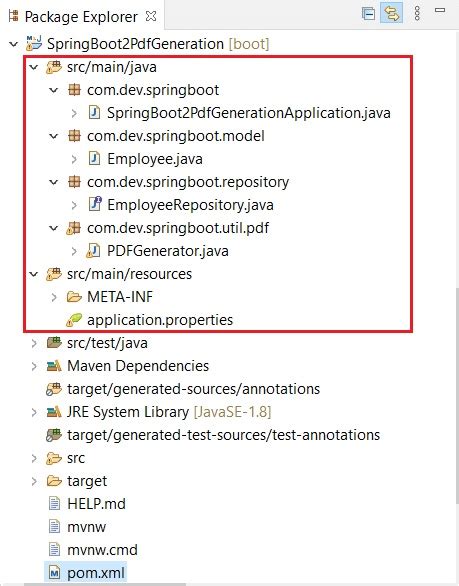
Task: Expand the EmployeeRepository.java node
Action: [74, 206]
